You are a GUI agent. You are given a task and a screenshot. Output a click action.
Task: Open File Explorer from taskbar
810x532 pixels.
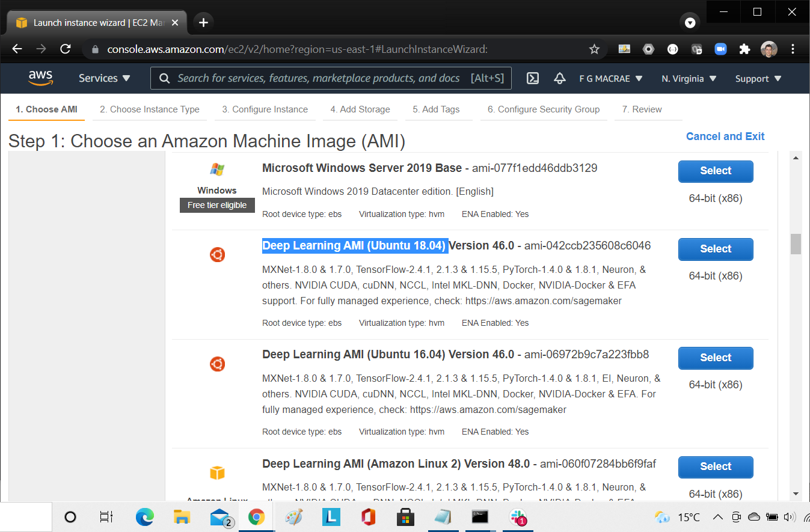tap(182, 517)
